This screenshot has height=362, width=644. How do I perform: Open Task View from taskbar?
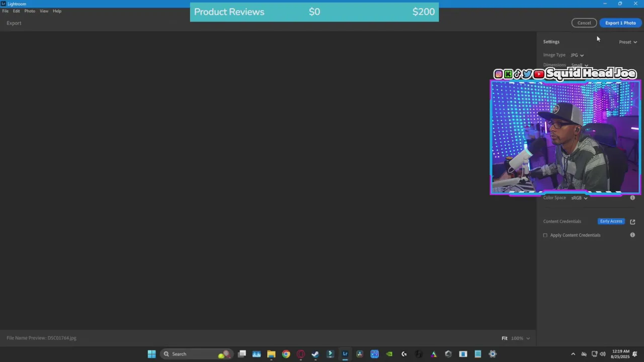242,354
